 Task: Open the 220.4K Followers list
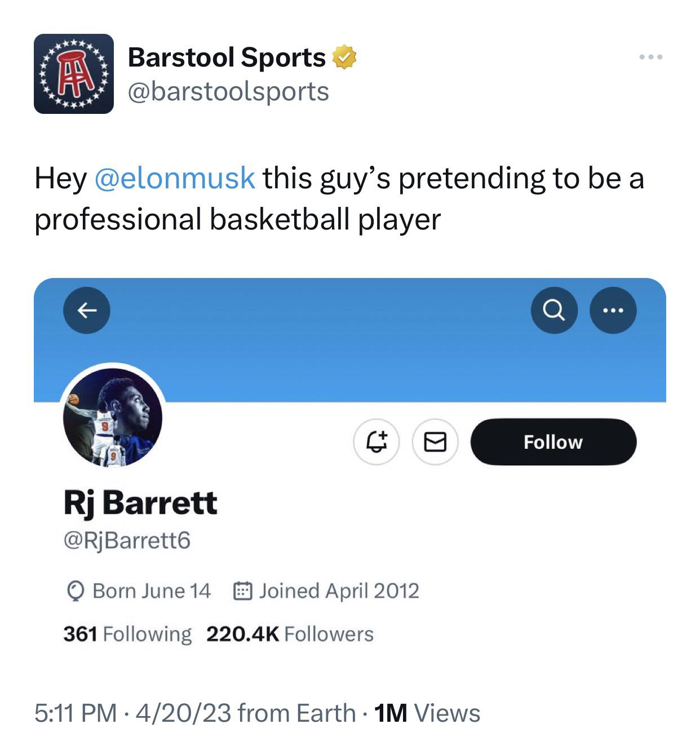pyautogui.click(x=290, y=634)
